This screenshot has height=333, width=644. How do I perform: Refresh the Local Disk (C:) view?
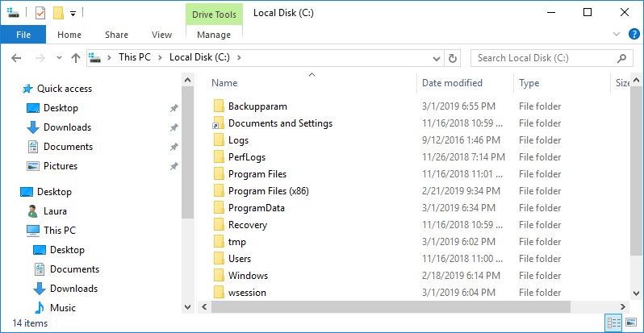[452, 58]
